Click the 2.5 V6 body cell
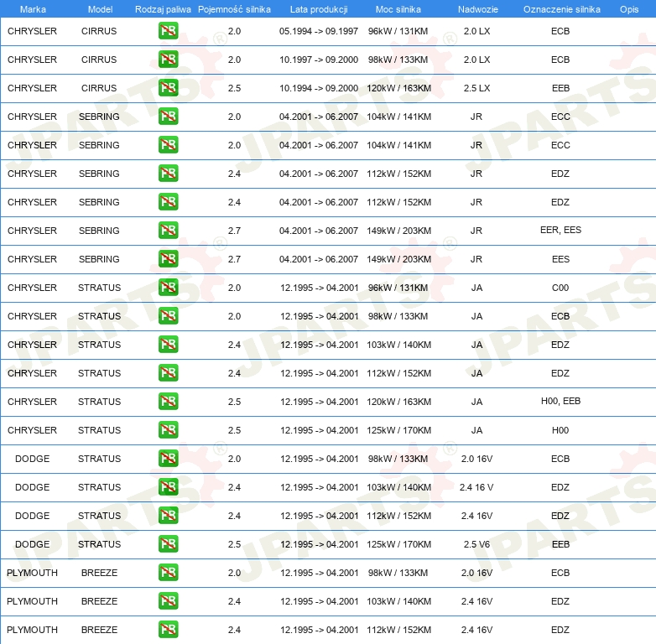The width and height of the screenshot is (656, 644). point(476,544)
